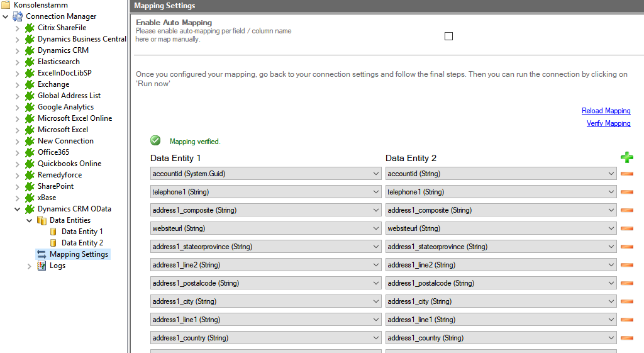Remove the accountid mapping row
This screenshot has width=644, height=353.
[x=626, y=174]
